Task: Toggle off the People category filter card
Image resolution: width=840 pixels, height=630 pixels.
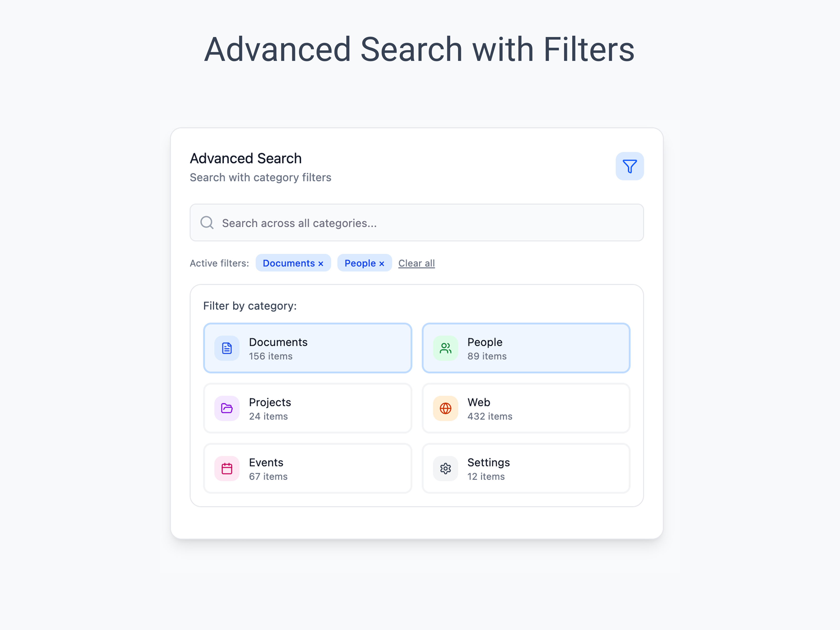Action: click(526, 348)
